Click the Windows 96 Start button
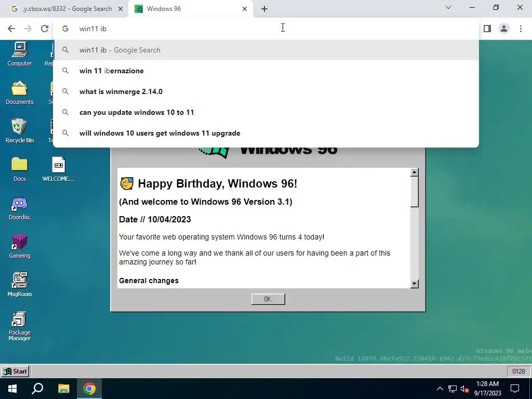This screenshot has width=532, height=399. (x=15, y=371)
